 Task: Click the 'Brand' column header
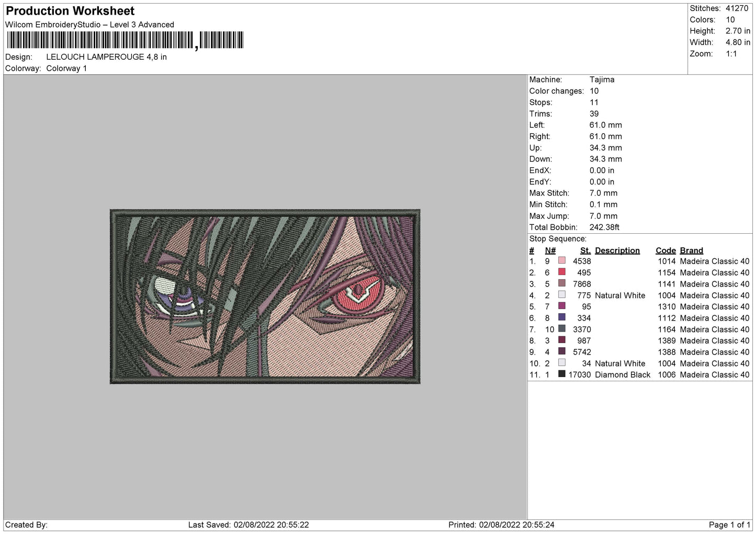(691, 251)
